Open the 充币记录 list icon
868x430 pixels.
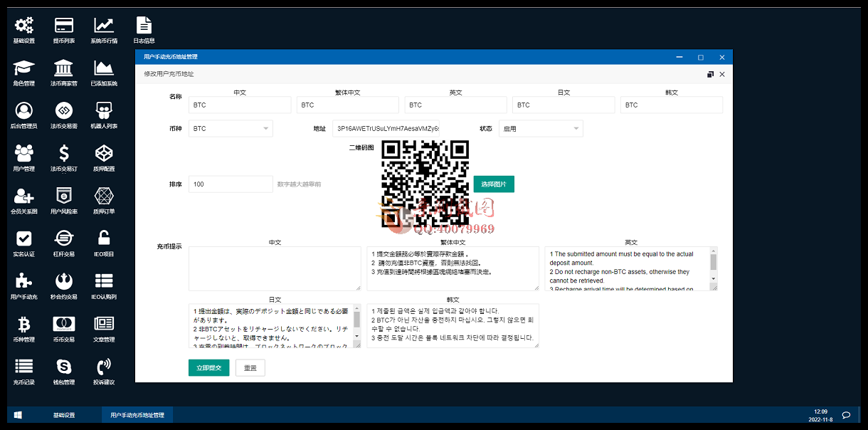(24, 367)
